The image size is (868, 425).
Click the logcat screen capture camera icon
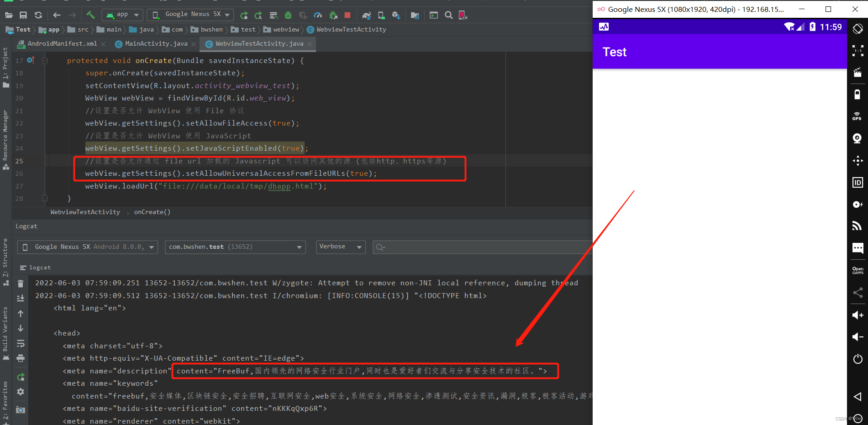21,410
